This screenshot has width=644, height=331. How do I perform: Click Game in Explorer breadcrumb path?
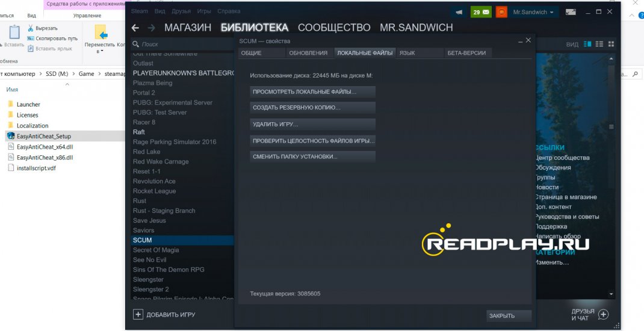click(86, 74)
